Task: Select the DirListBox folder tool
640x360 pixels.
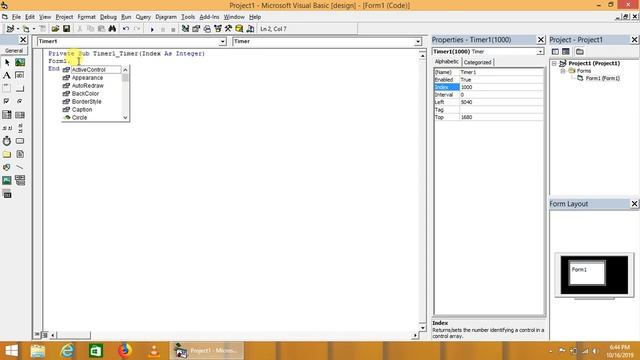Action: pyautogui.click(x=7, y=154)
